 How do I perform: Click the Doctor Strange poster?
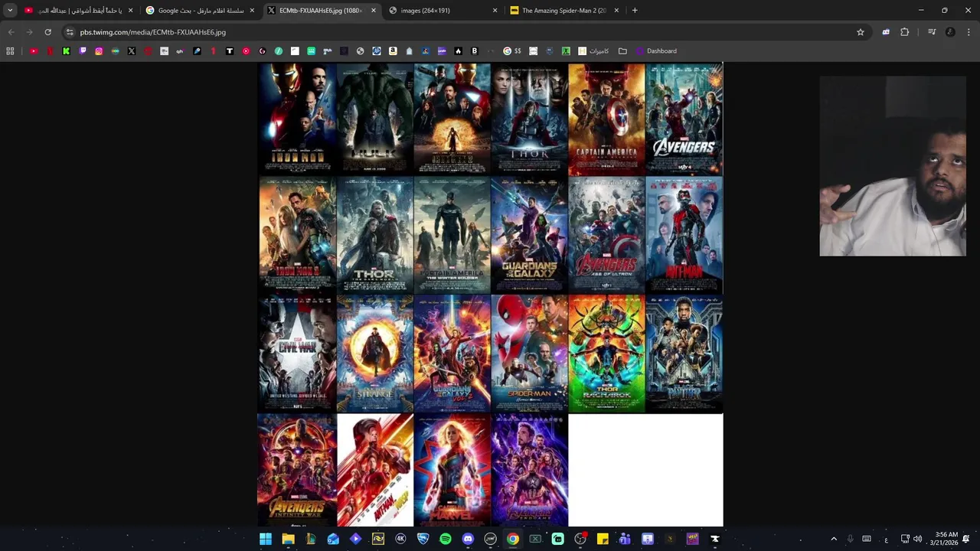tap(375, 354)
